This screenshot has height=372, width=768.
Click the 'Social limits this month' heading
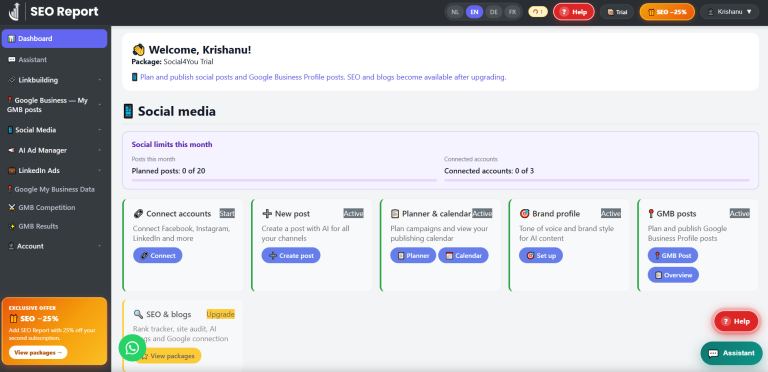tap(172, 145)
